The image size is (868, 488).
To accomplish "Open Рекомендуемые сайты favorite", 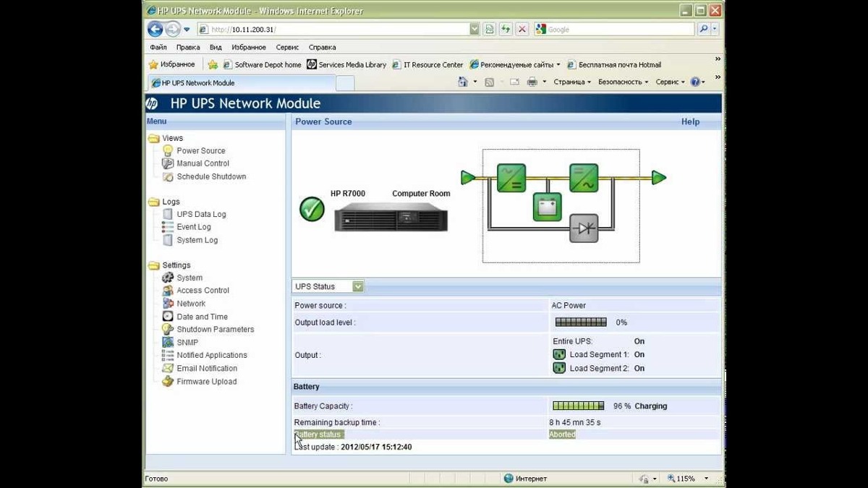I will point(515,64).
